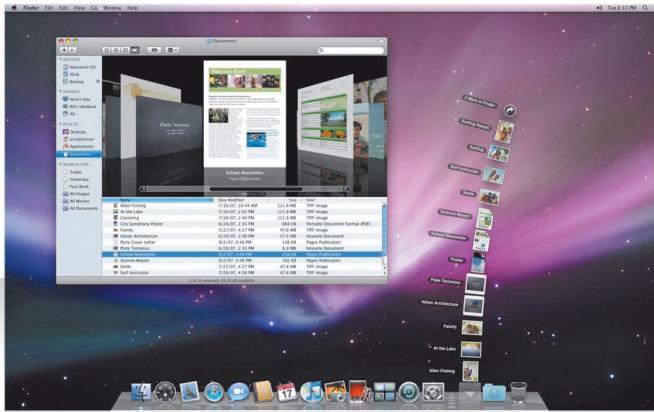Collapse the Places sidebar section

click(x=60, y=124)
